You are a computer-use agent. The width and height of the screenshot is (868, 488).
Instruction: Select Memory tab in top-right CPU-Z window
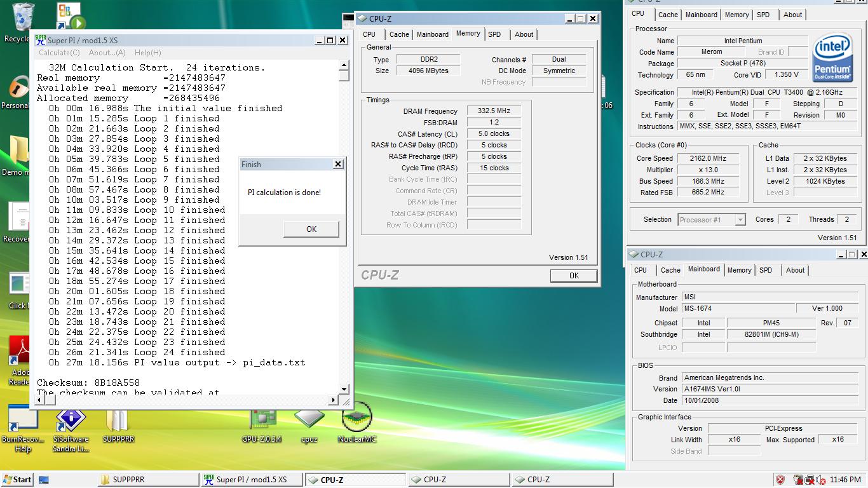pos(736,15)
